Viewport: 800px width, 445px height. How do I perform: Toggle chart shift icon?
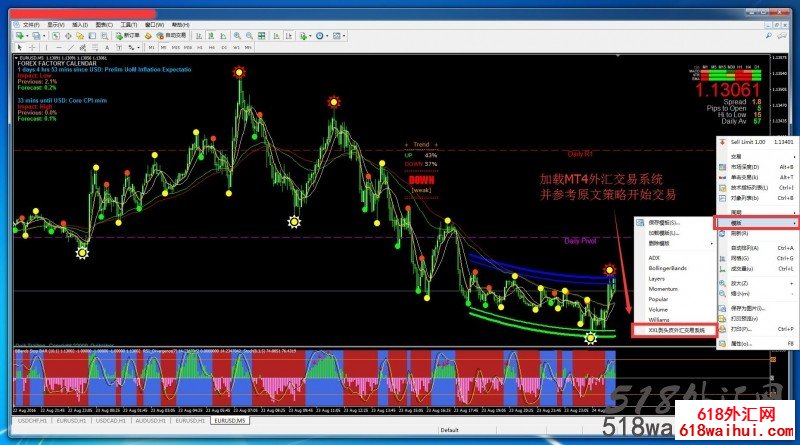[x=289, y=36]
